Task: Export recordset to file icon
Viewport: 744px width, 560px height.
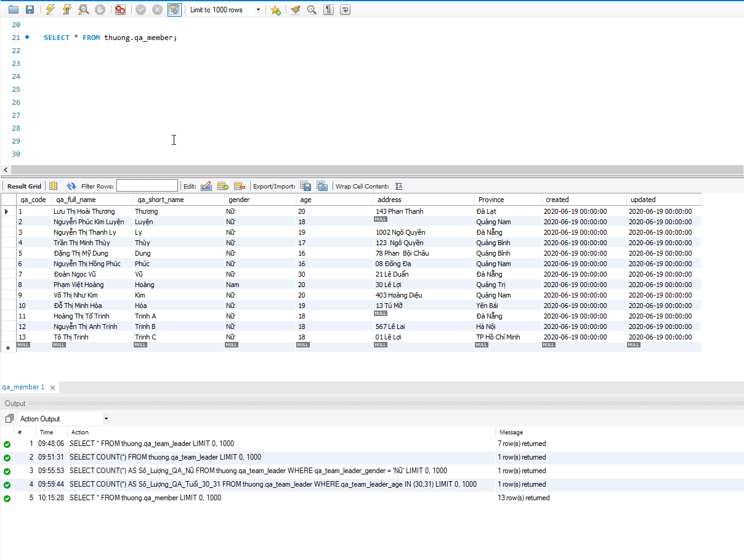Action: [x=305, y=186]
